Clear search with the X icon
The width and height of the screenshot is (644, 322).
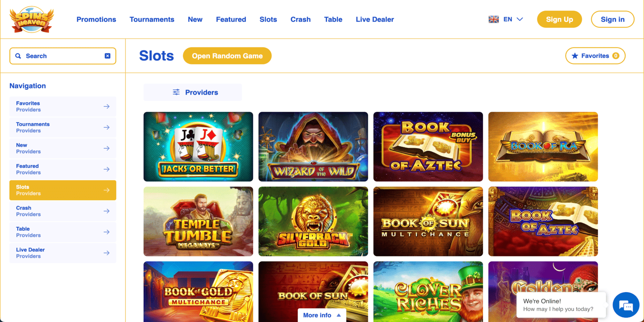(107, 56)
